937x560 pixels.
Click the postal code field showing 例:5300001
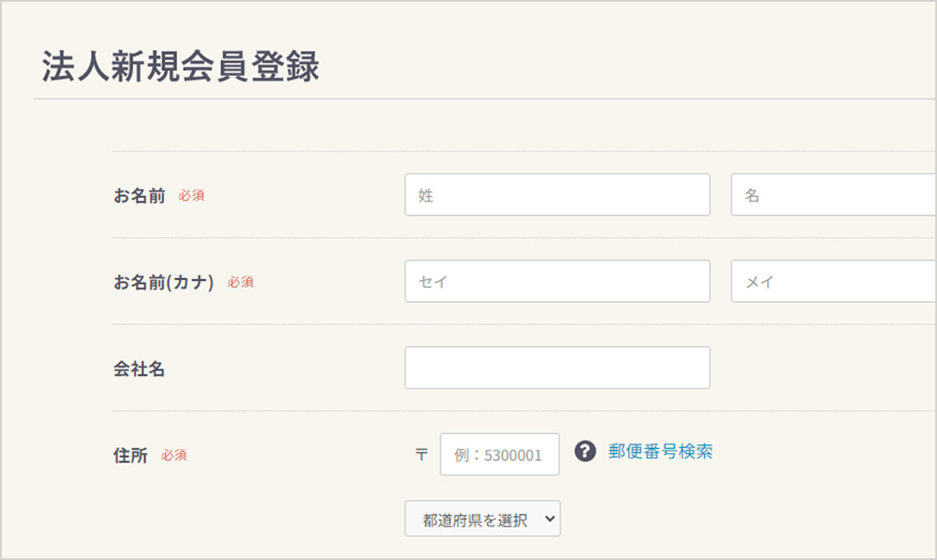pyautogui.click(x=499, y=454)
